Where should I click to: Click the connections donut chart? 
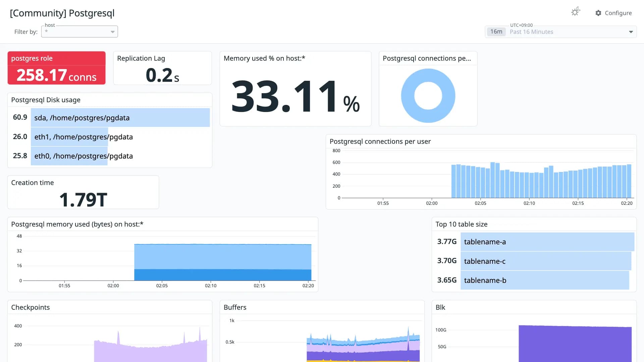point(428,96)
